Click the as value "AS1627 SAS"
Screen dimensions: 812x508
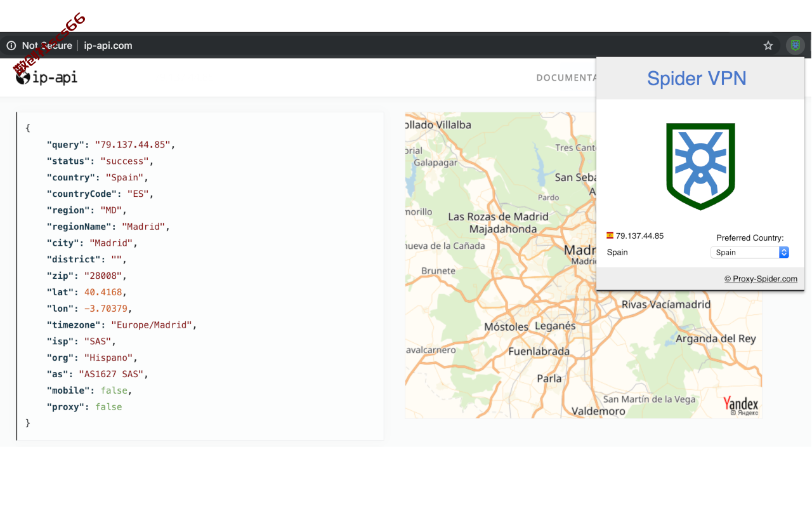click(111, 374)
